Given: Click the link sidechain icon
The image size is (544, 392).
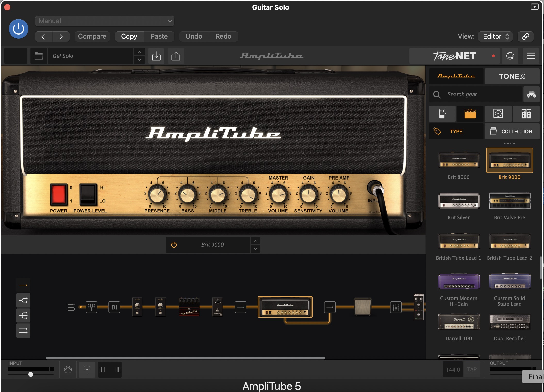Looking at the screenshot, I should (525, 36).
